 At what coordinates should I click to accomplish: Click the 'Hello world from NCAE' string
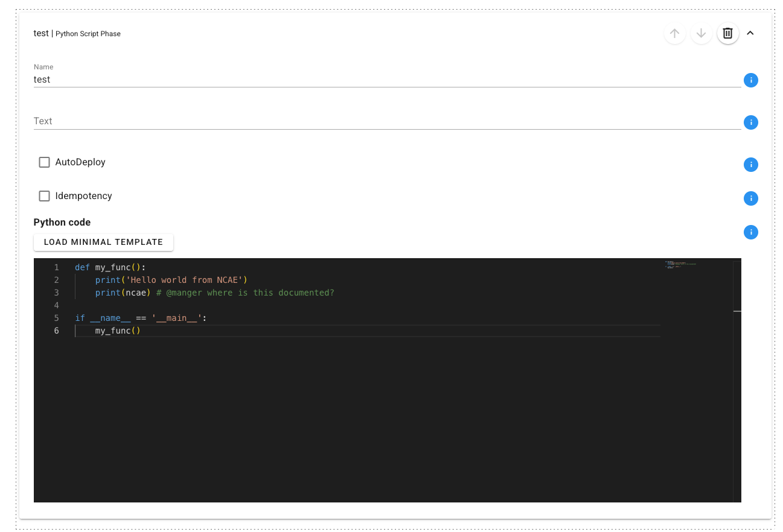(184, 280)
